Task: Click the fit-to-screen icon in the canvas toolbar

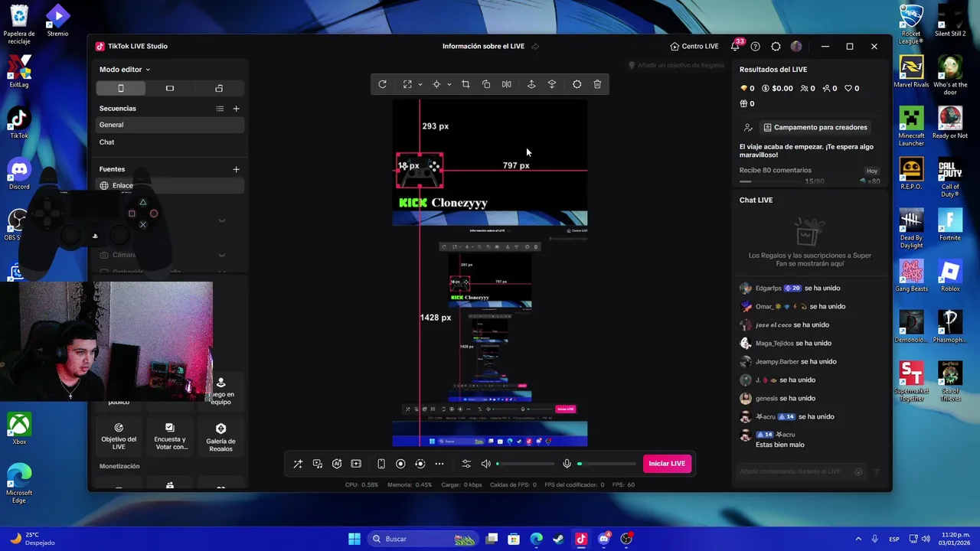Action: point(407,84)
